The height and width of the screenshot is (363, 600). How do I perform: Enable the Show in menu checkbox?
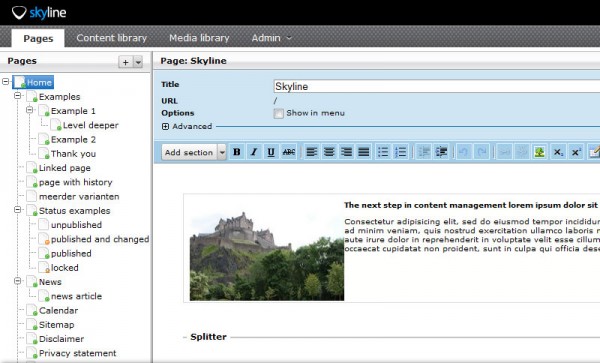(279, 113)
